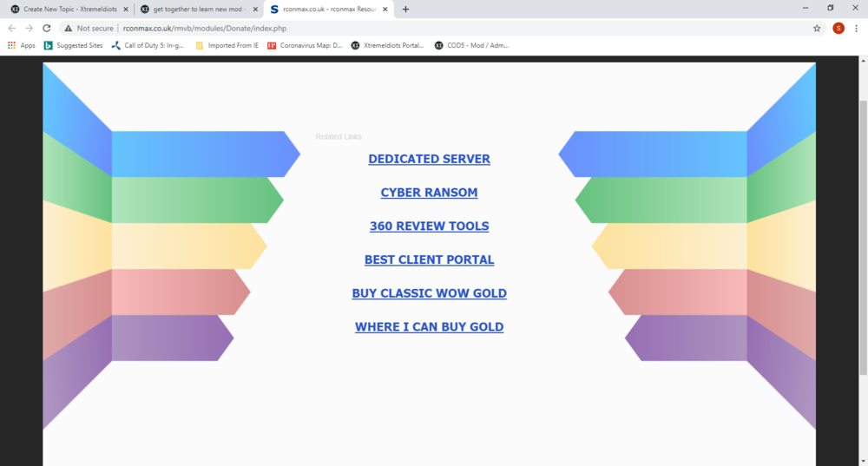This screenshot has width=868, height=466.
Task: Open the CYBER RANSOM link
Action: coord(429,193)
